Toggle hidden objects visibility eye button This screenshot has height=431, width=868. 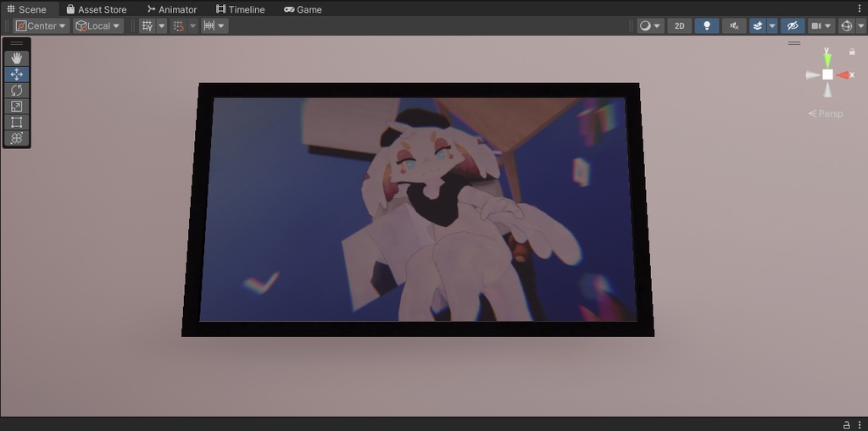(x=793, y=26)
